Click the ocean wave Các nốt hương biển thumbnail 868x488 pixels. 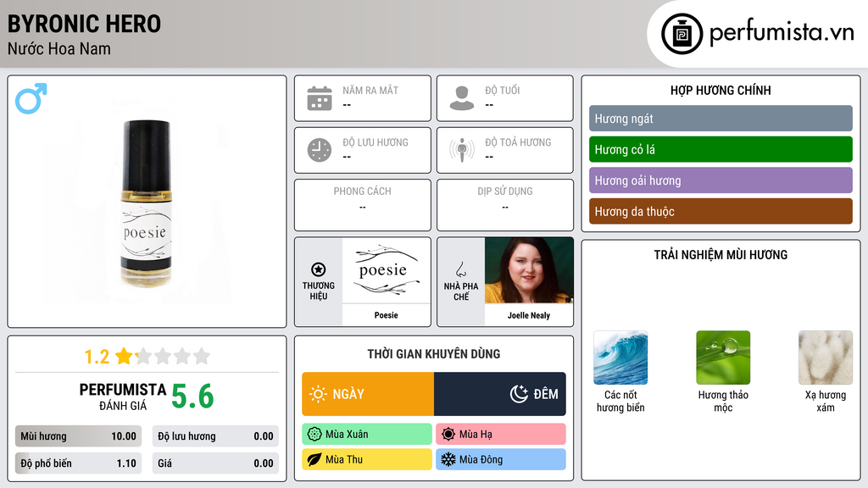pos(620,358)
